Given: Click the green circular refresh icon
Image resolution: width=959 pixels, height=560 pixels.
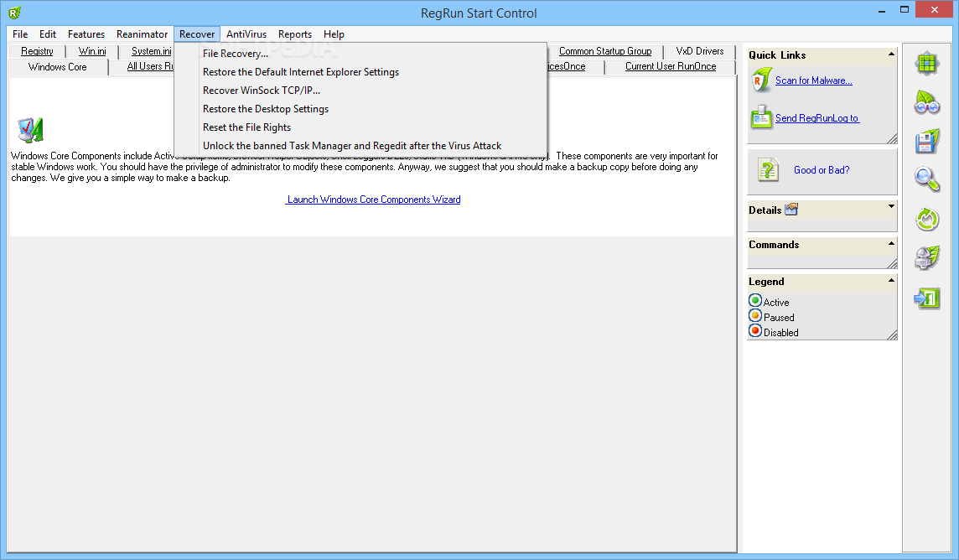Looking at the screenshot, I should (927, 219).
